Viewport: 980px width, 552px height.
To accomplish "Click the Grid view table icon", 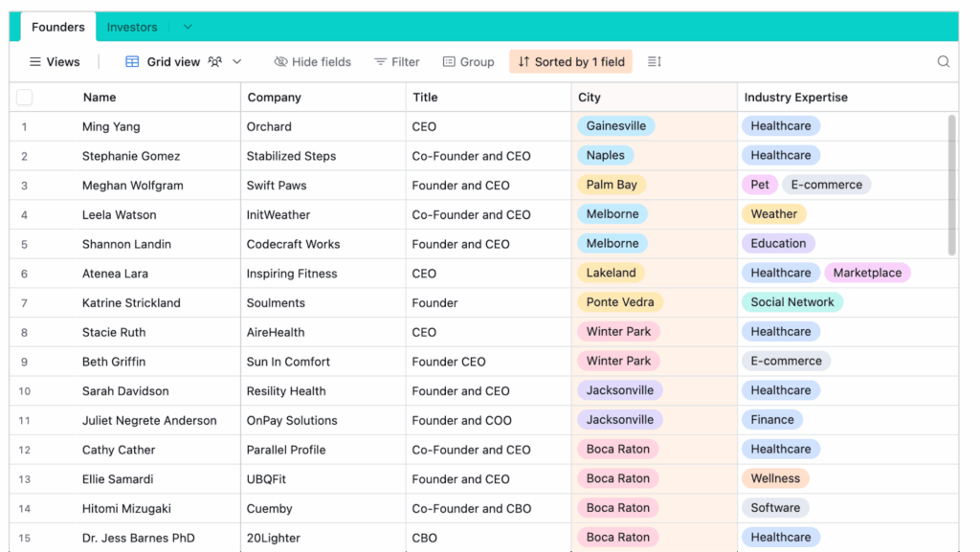I will click(133, 62).
